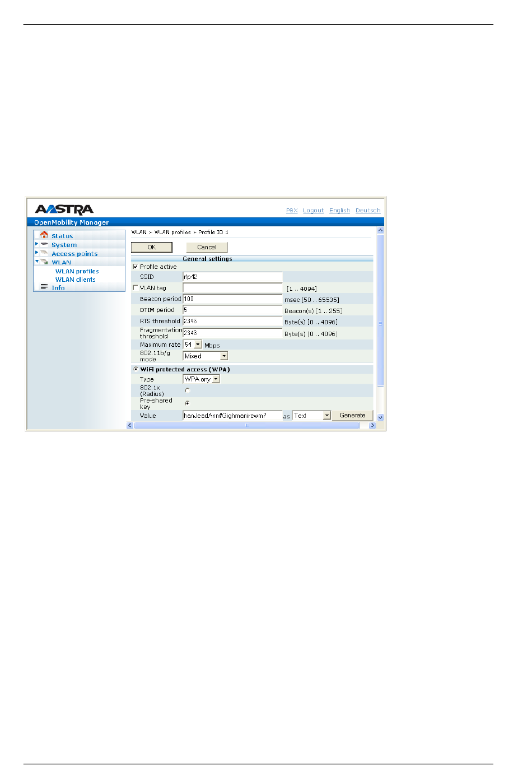532x777 pixels.
Task: Select WiFi protected access (WPA) radio
Action: tap(136, 369)
